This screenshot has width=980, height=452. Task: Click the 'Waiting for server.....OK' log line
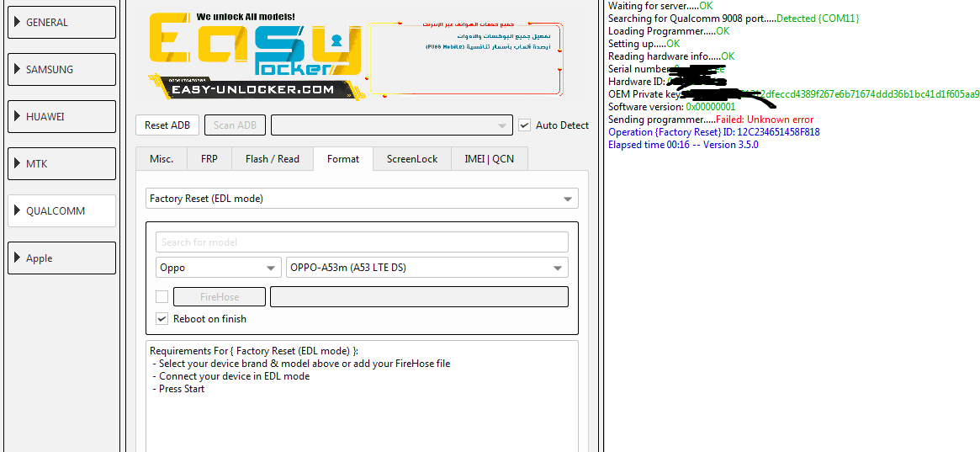660,6
